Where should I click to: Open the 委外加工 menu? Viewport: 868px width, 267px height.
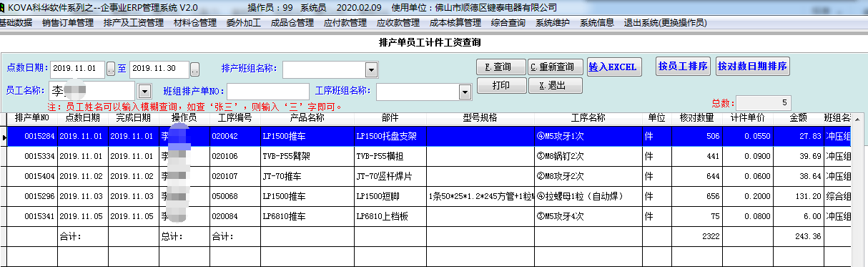pos(243,23)
